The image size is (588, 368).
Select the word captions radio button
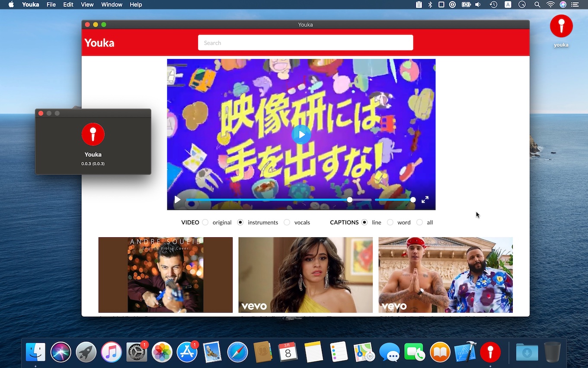pos(390,222)
